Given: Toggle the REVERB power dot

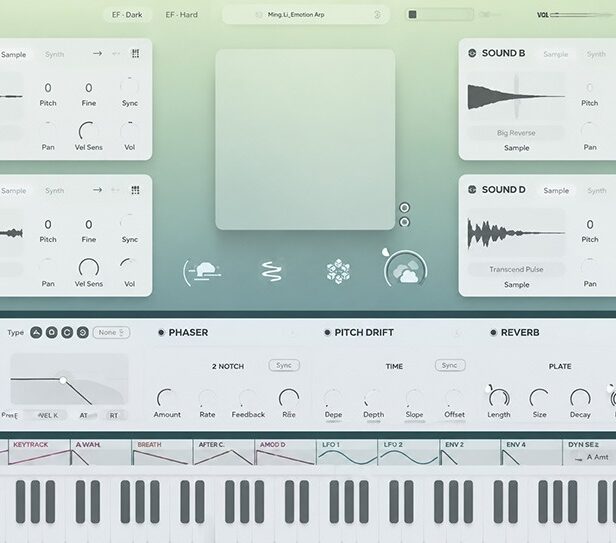Looking at the screenshot, I should (493, 332).
